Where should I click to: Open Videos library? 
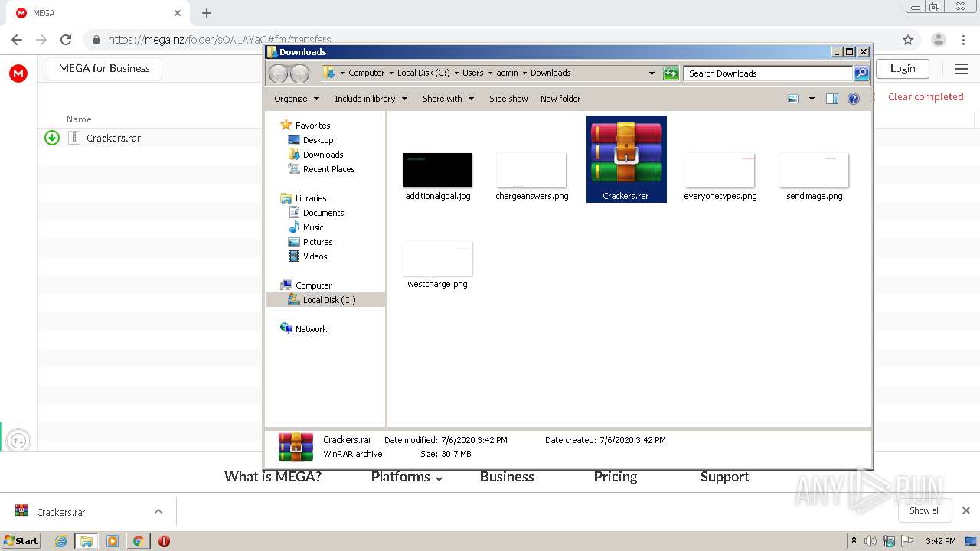tap(315, 256)
